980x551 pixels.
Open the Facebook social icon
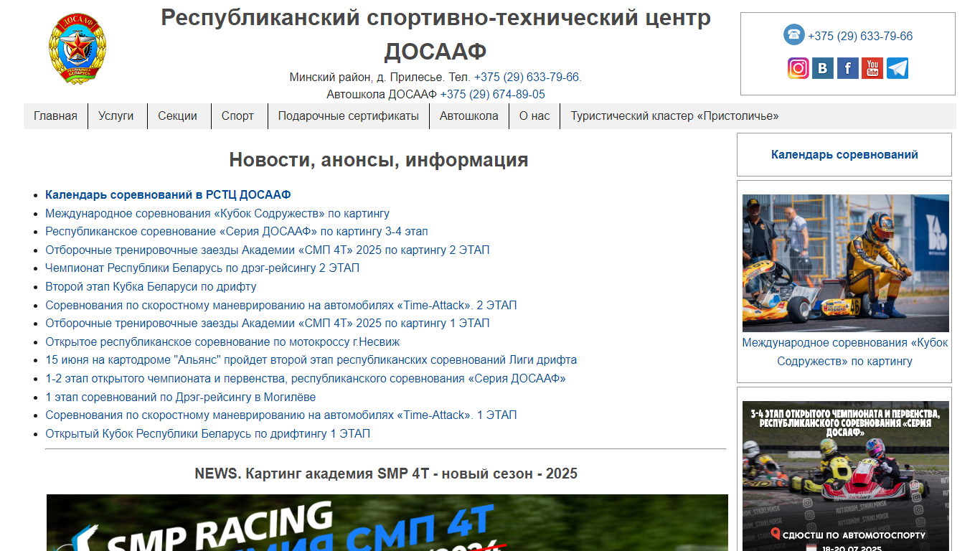click(848, 68)
